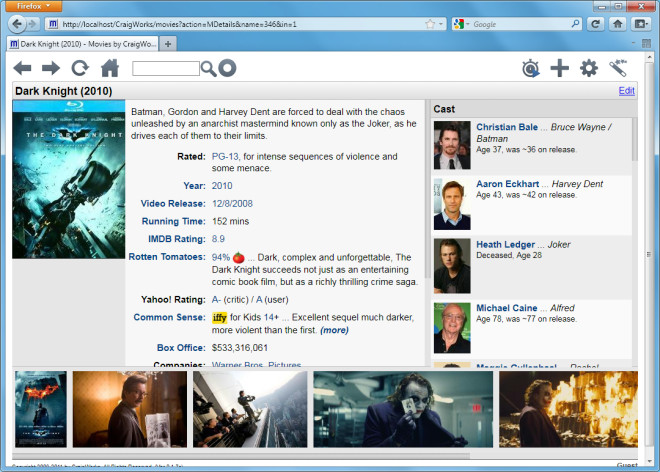Click the image strip horizontal scrollbar
The width and height of the screenshot is (660, 472).
pos(241,456)
